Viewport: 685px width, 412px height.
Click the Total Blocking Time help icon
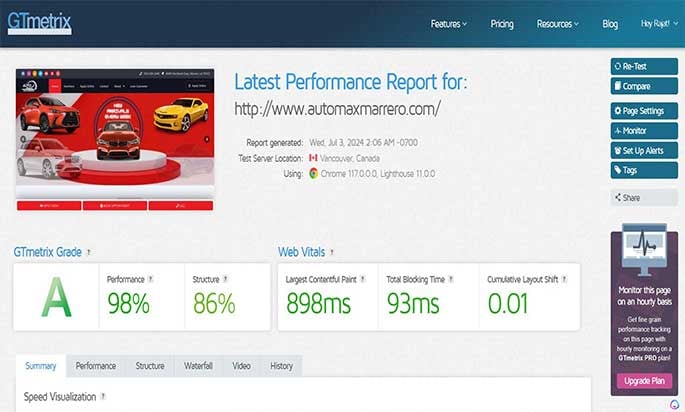[x=451, y=279]
